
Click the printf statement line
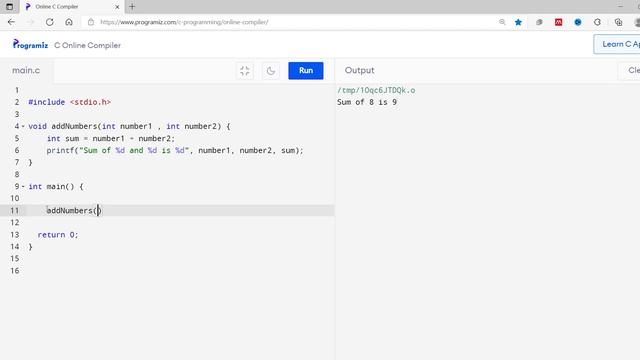tap(175, 150)
